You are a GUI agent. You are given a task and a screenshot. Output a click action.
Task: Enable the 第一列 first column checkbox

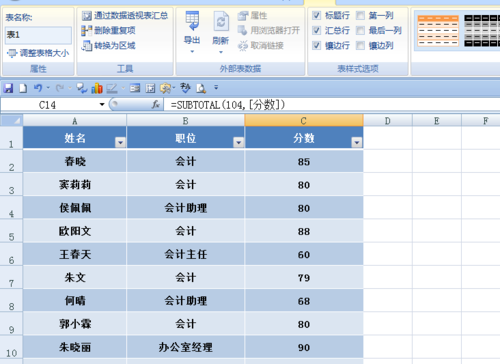pos(360,15)
